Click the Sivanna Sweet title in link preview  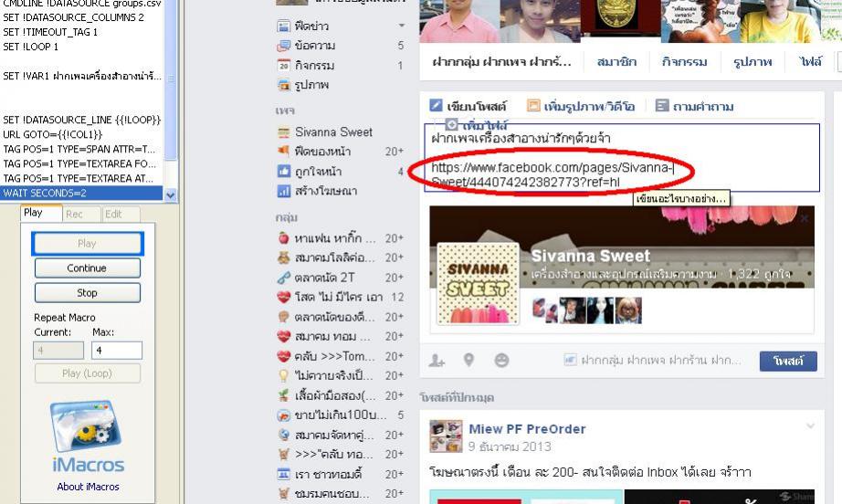[591, 256]
